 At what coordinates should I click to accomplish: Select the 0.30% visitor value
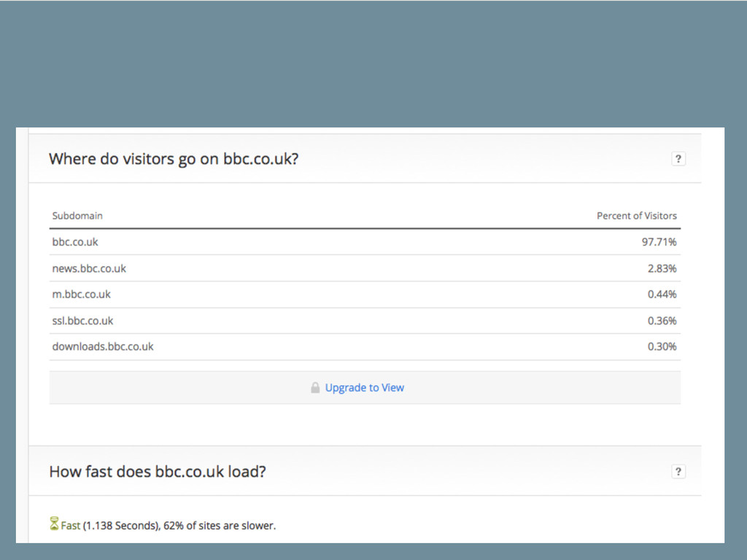[x=662, y=346]
